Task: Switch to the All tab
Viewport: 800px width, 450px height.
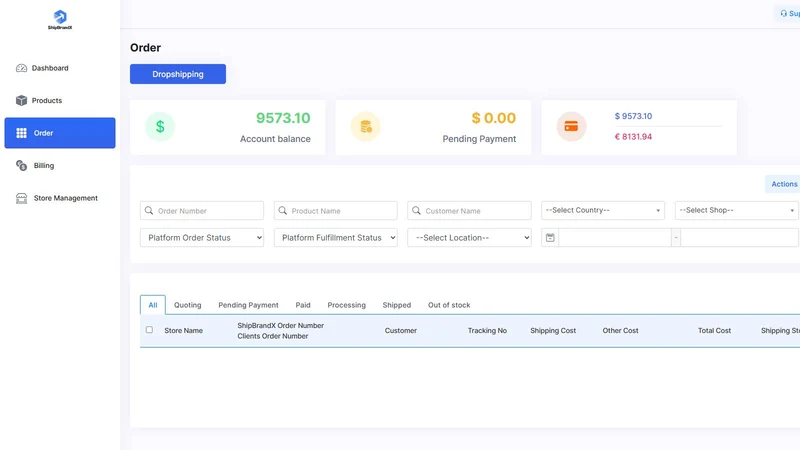Action: [x=153, y=305]
